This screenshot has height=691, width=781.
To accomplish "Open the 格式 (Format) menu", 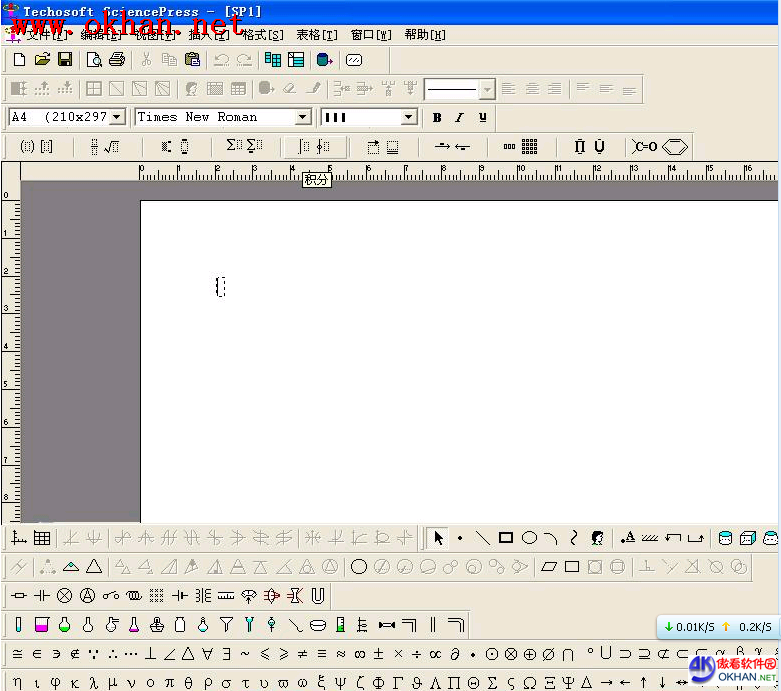I will [x=263, y=34].
